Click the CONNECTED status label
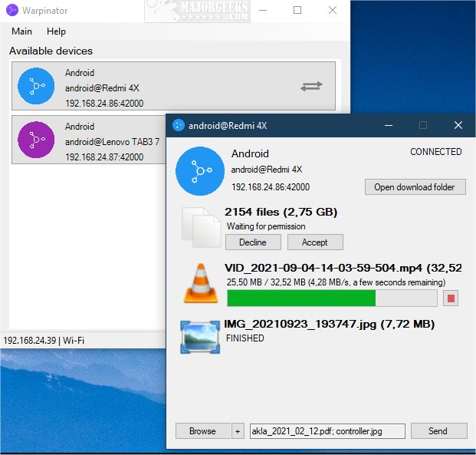The height and width of the screenshot is (455, 476). (436, 152)
